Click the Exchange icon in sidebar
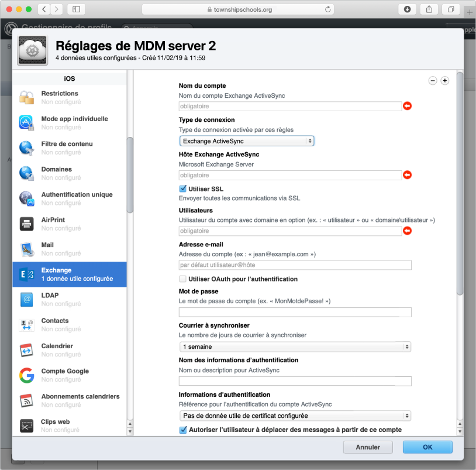 (27, 275)
